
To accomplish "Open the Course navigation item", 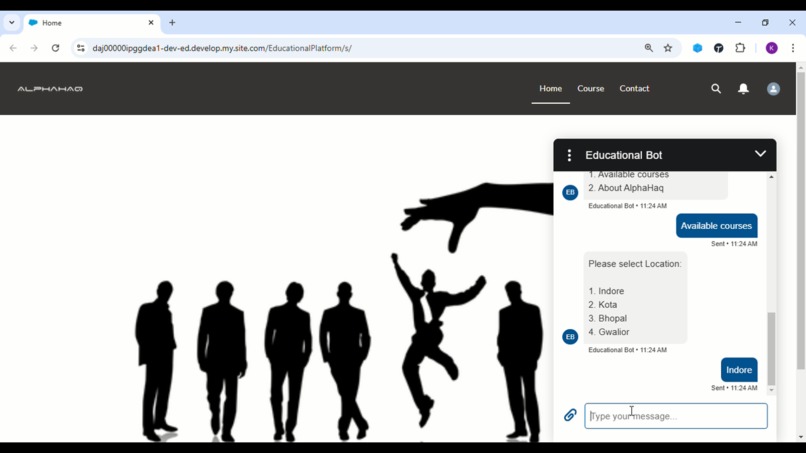I will pyautogui.click(x=590, y=88).
